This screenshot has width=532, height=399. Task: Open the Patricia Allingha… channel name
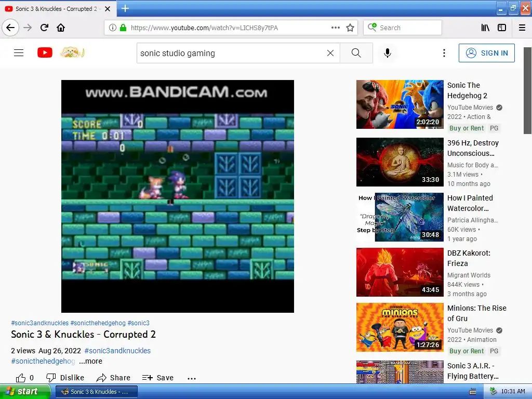tap(473, 220)
